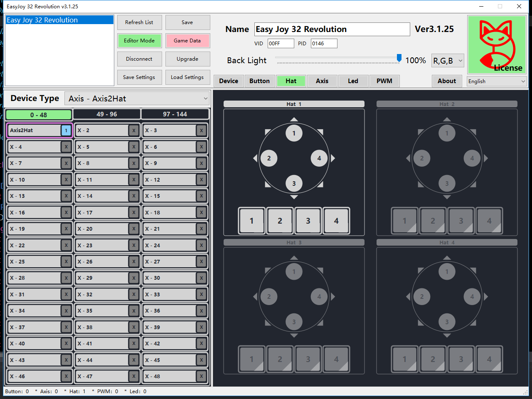Screen dimensions: 532x399
Task: Click the X icon on slot X - 36
Action: point(201,310)
